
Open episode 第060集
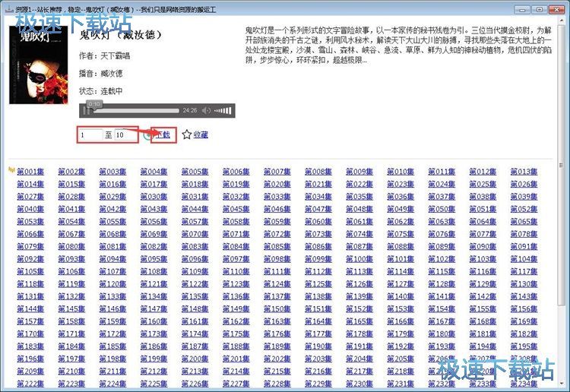pyautogui.click(x=318, y=222)
